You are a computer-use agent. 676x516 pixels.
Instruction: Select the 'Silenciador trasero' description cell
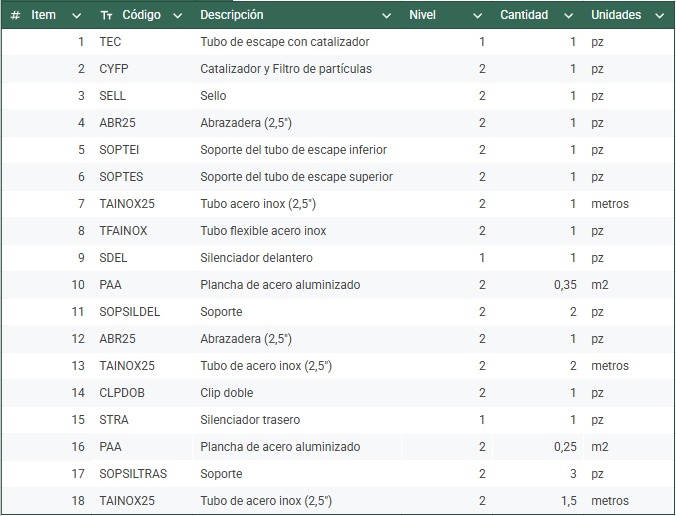point(250,420)
